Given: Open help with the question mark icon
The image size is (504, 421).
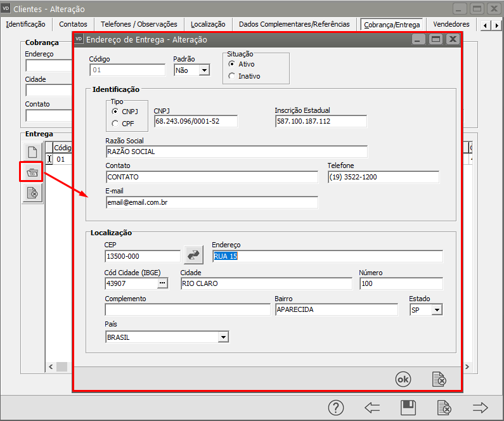Looking at the screenshot, I should click(x=336, y=408).
